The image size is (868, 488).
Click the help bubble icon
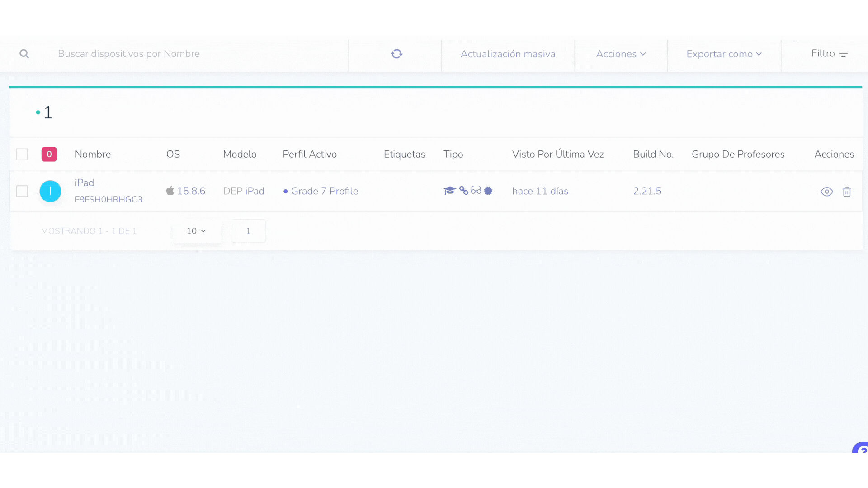coord(861,450)
